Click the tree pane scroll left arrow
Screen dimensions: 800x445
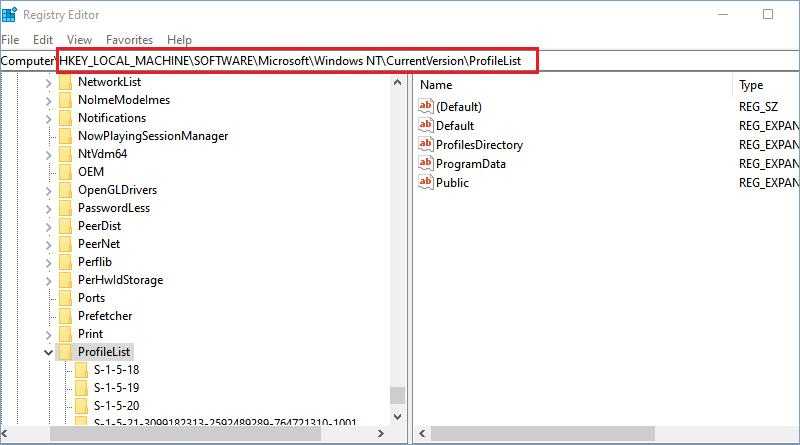5,433
